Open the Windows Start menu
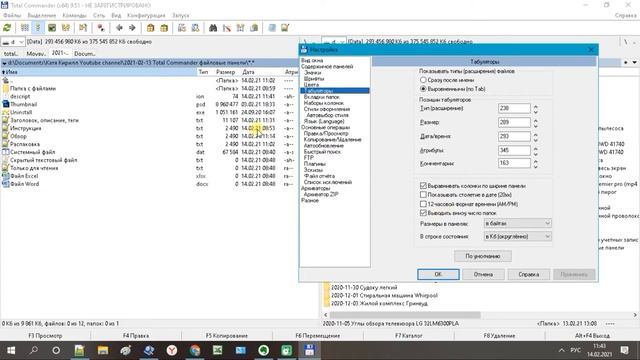The width and height of the screenshot is (640, 360). (x=11, y=350)
